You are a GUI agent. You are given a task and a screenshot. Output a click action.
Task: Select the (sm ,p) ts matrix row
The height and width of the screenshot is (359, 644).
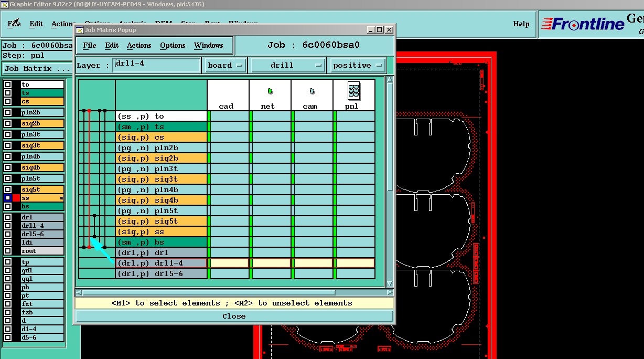162,127
